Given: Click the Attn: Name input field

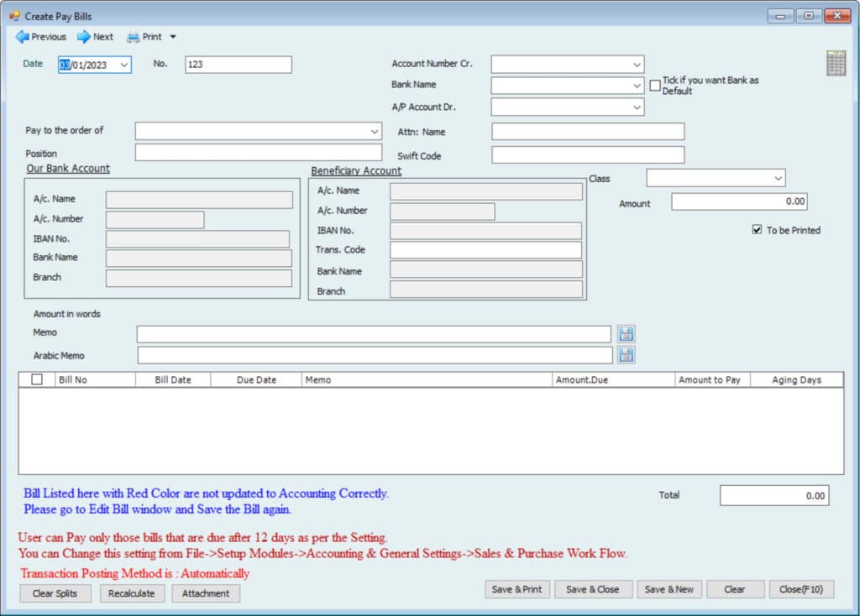Looking at the screenshot, I should tap(588, 132).
